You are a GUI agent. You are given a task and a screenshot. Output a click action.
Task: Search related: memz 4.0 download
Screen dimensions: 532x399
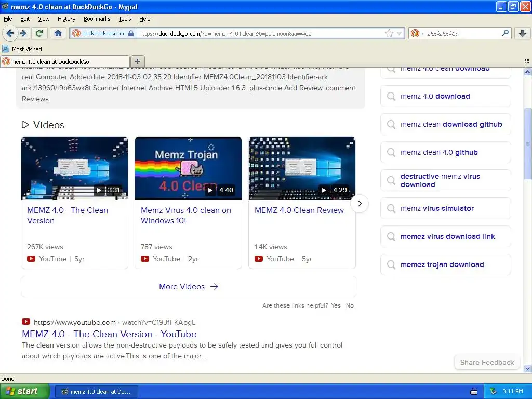click(x=445, y=96)
